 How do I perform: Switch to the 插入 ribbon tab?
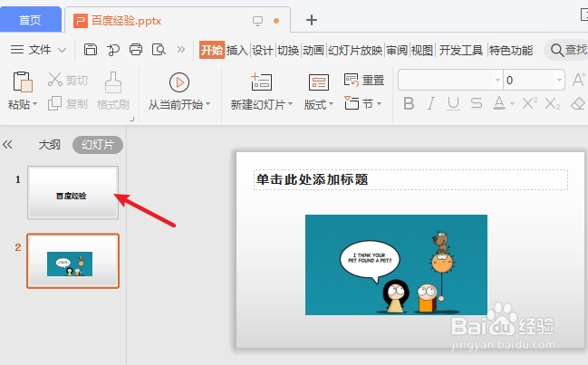pos(237,50)
